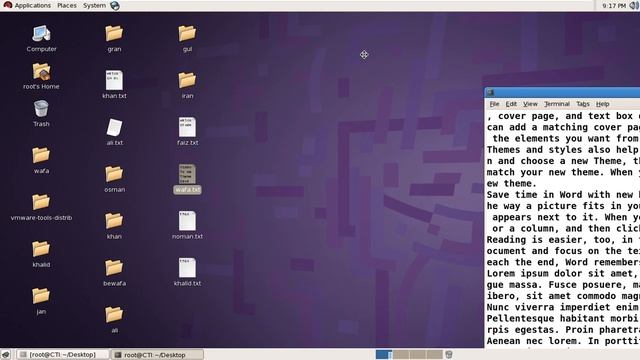Launch the web browser panel icon
Screen dimensions: 640x360
pyautogui.click(x=115, y=6)
